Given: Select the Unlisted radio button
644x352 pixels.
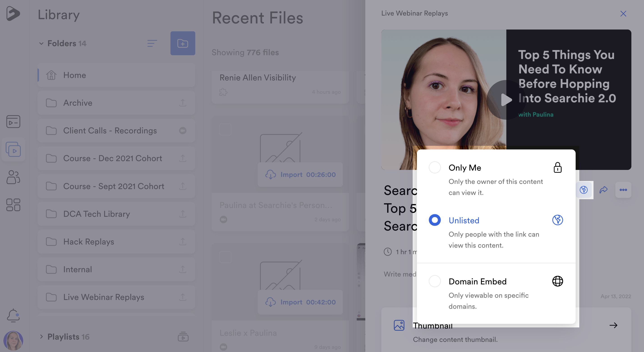Looking at the screenshot, I should pyautogui.click(x=435, y=220).
